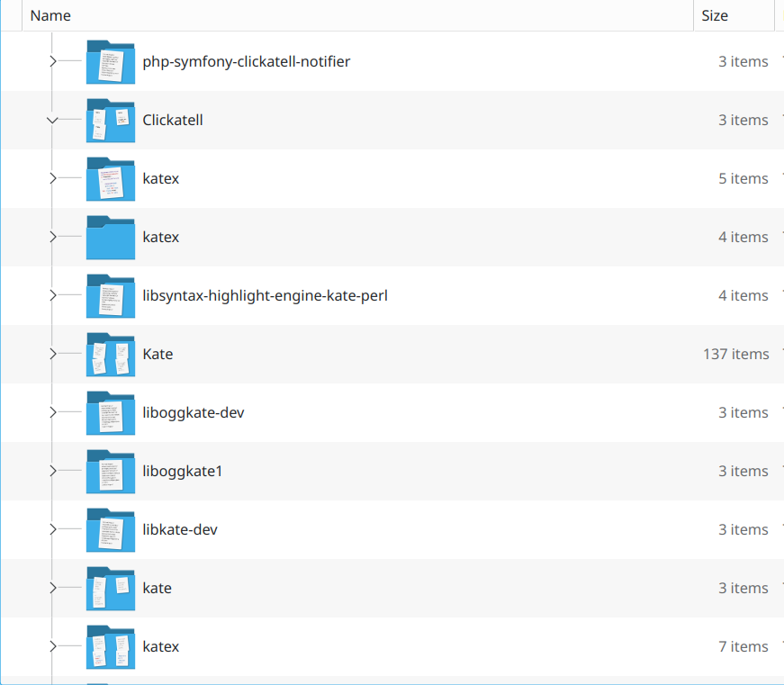Click the libsyntax-highlight-engine-kate-perl folder icon
Viewport: 784px width, 685px height.
pos(110,296)
